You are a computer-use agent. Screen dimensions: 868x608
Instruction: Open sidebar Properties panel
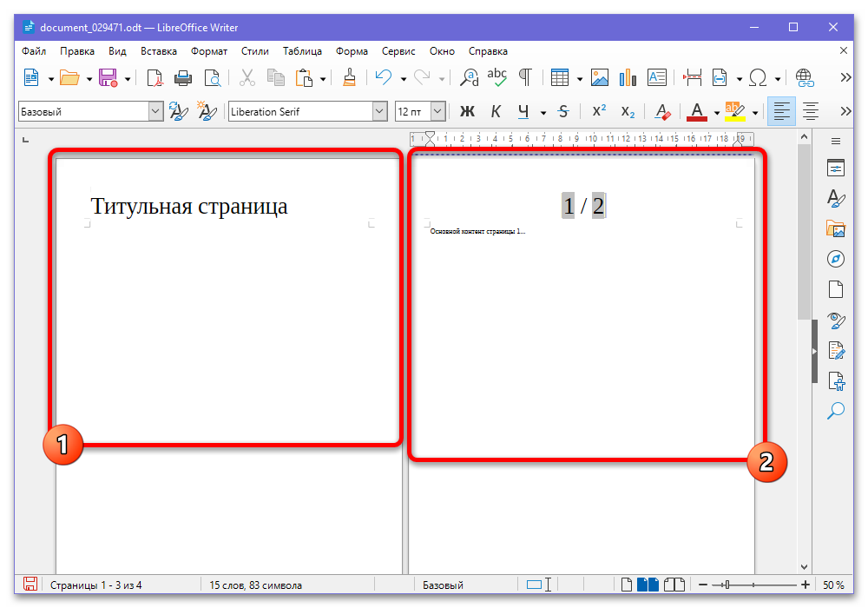pyautogui.click(x=835, y=168)
